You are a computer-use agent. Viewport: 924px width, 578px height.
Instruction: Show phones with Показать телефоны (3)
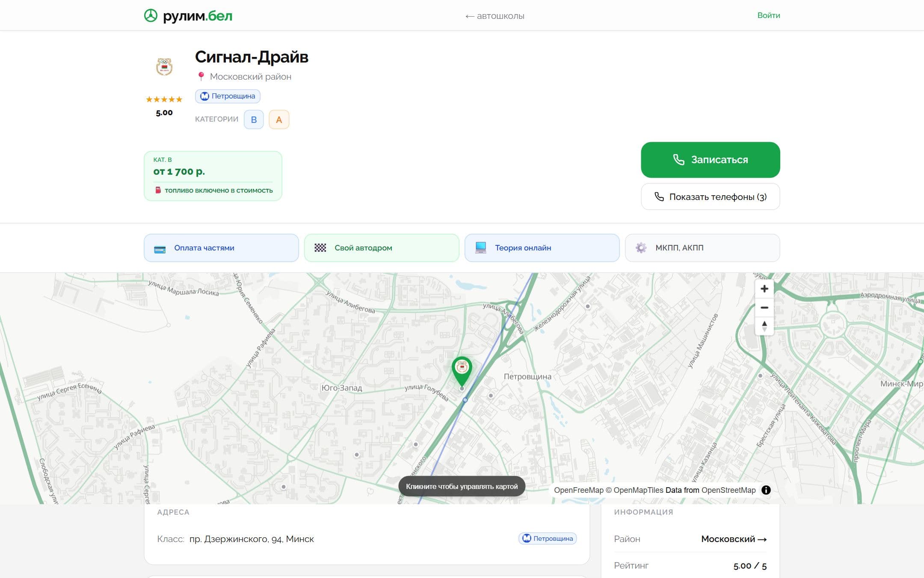tap(710, 197)
